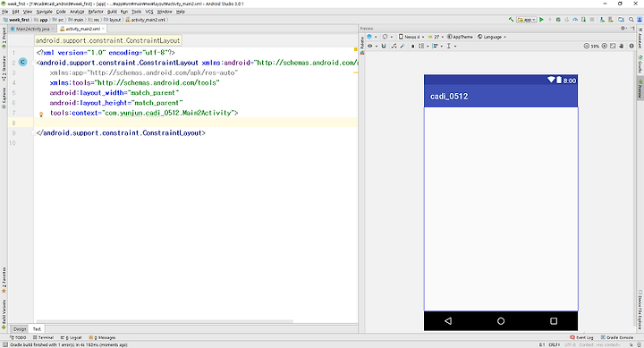The width and height of the screenshot is (644, 348).
Task: Attach debugger to Android process icon
Action: [x=583, y=20]
